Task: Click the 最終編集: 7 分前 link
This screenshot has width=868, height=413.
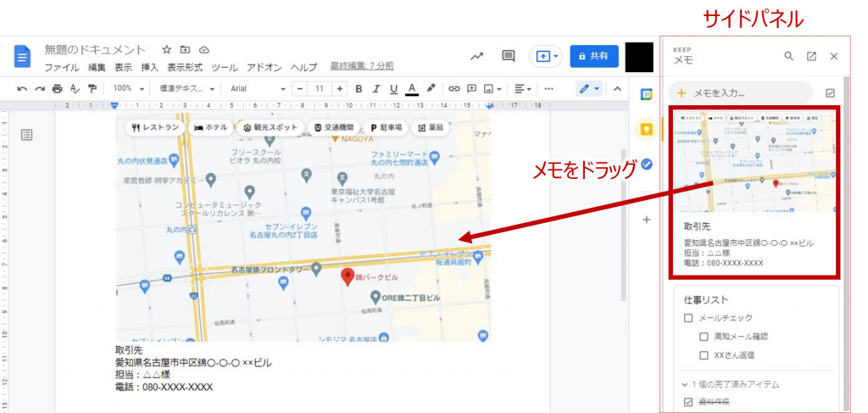Action: 362,66
